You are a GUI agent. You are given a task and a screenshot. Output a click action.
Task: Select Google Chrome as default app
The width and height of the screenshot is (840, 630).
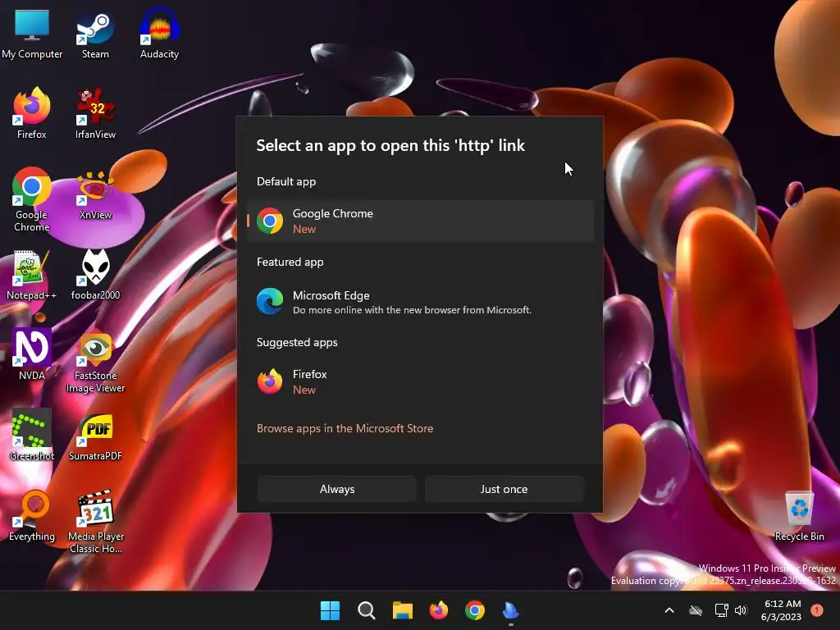421,221
